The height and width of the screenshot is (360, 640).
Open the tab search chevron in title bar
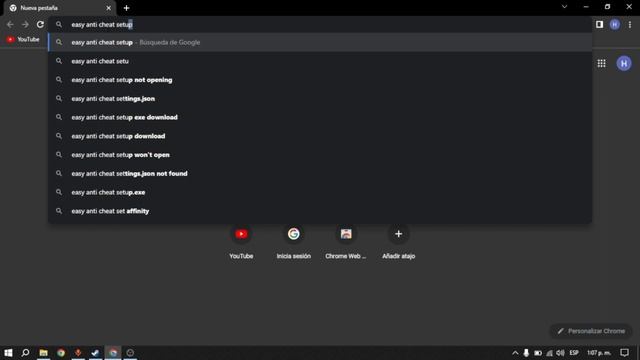coord(564,7)
